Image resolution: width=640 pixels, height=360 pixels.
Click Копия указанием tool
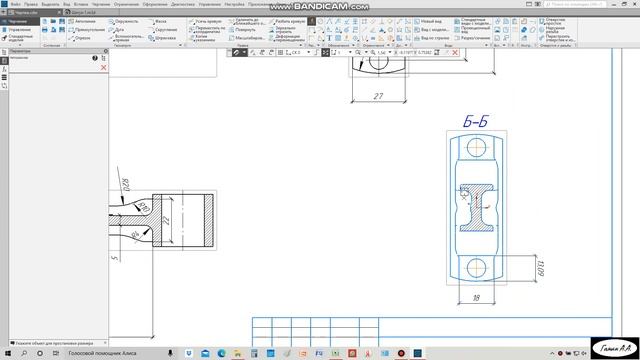coord(201,38)
